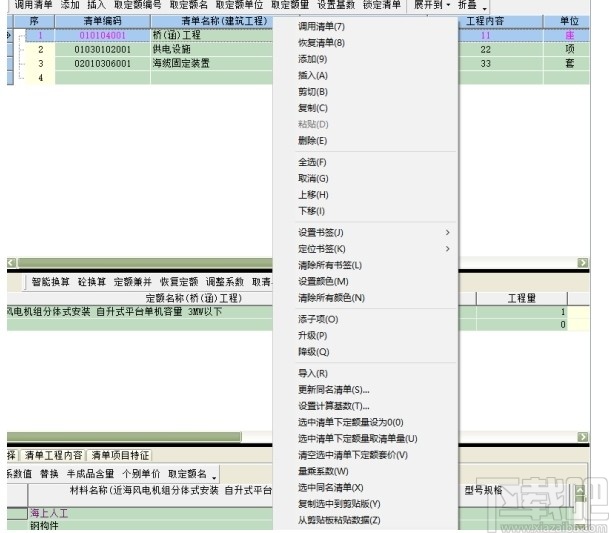
Task: Click 调整系数 in the quota toolbar
Action: [x=225, y=282]
